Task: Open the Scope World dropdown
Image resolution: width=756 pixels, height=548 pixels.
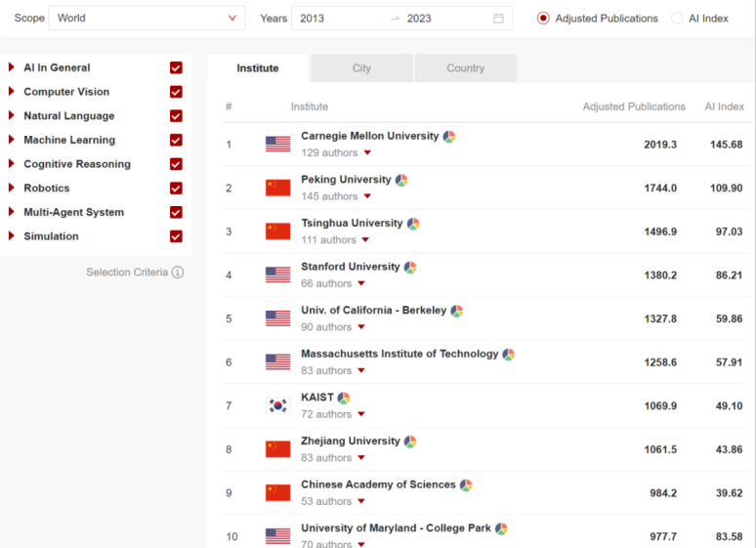Action: click(147, 19)
